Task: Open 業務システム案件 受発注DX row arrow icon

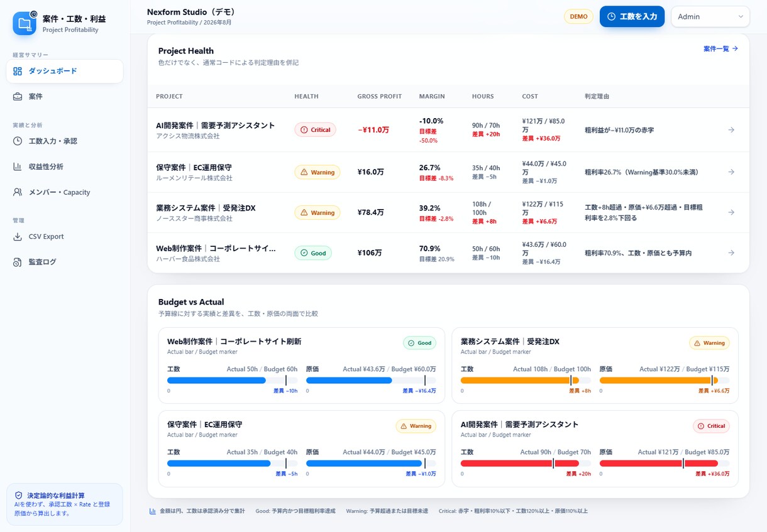Action: (731, 212)
